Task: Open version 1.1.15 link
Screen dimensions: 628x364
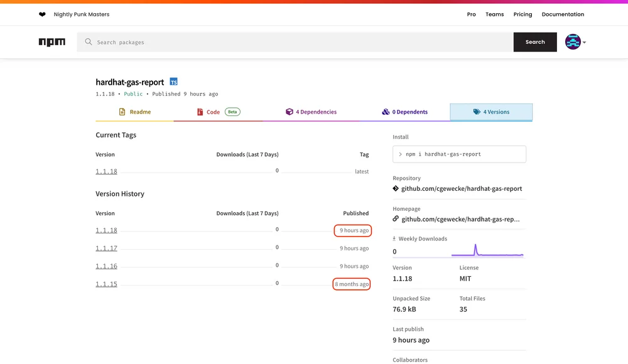Action: pos(106,284)
